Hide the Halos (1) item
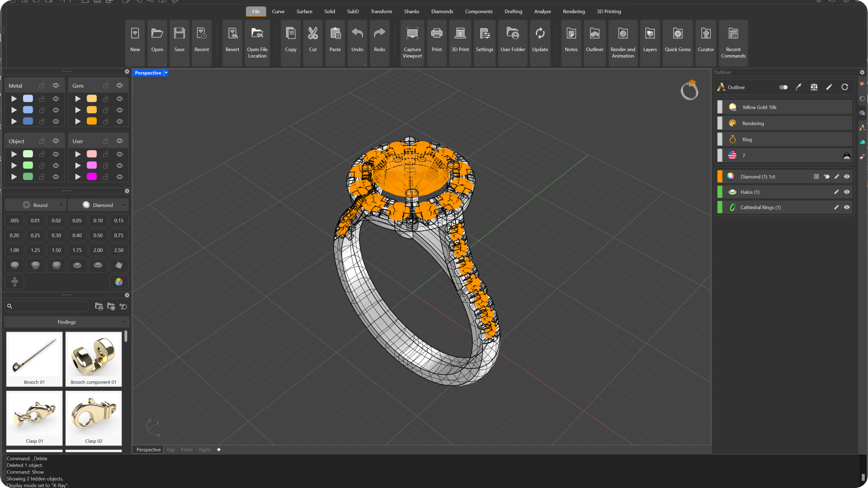 (847, 192)
